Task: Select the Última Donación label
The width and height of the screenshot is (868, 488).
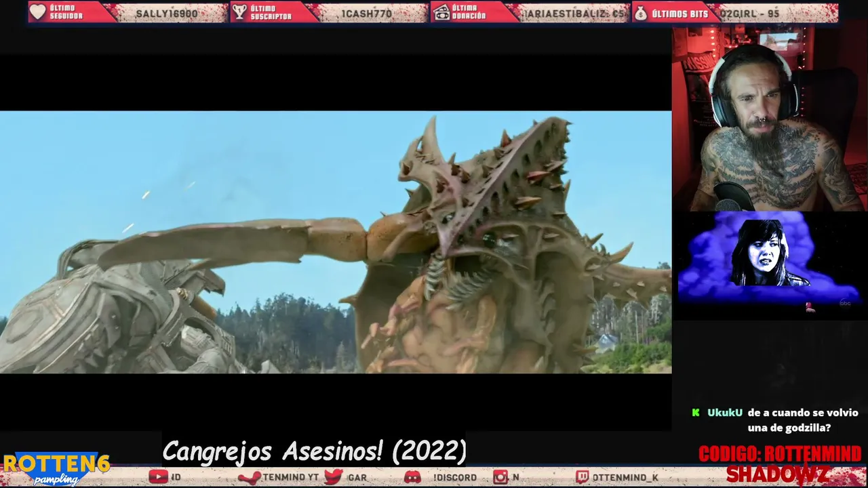Action: tap(469, 12)
